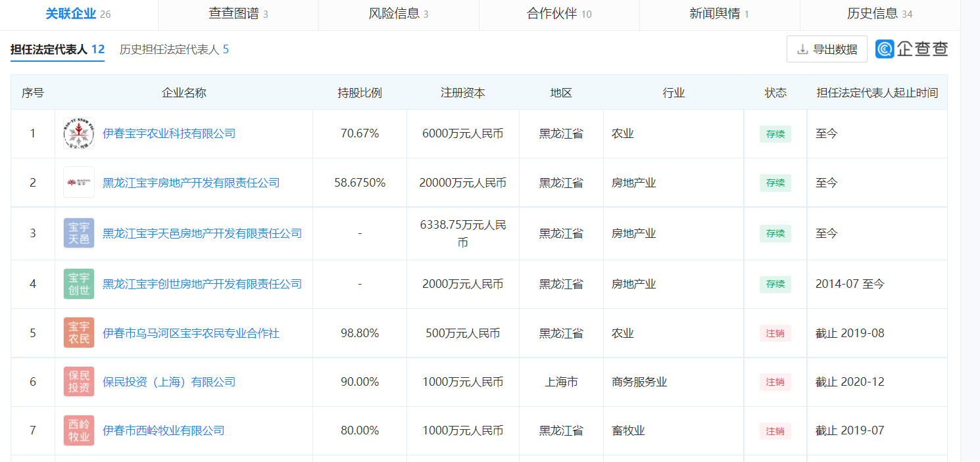Image resolution: width=980 pixels, height=462 pixels.
Task: Click the 500万元人民币 capital cell
Action: point(463,333)
